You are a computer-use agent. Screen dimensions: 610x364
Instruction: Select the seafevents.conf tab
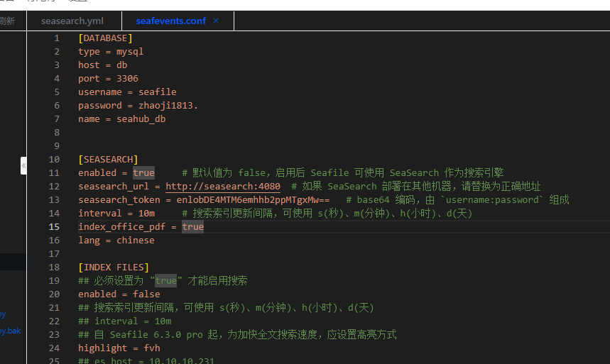170,21
